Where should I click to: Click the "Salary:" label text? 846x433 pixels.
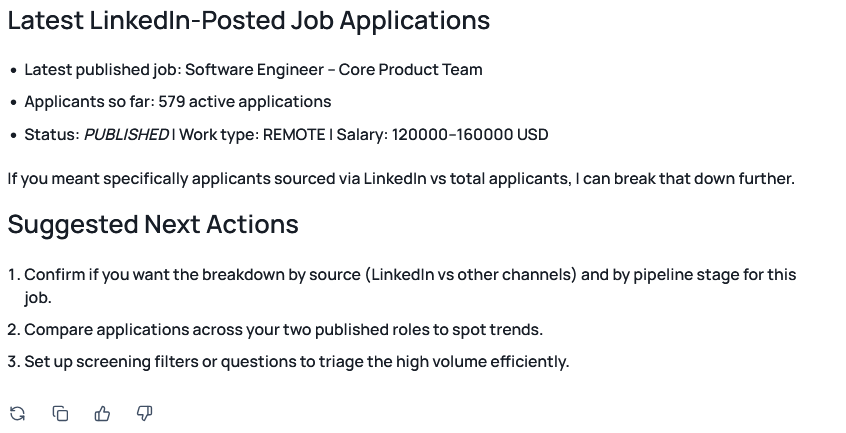(362, 135)
